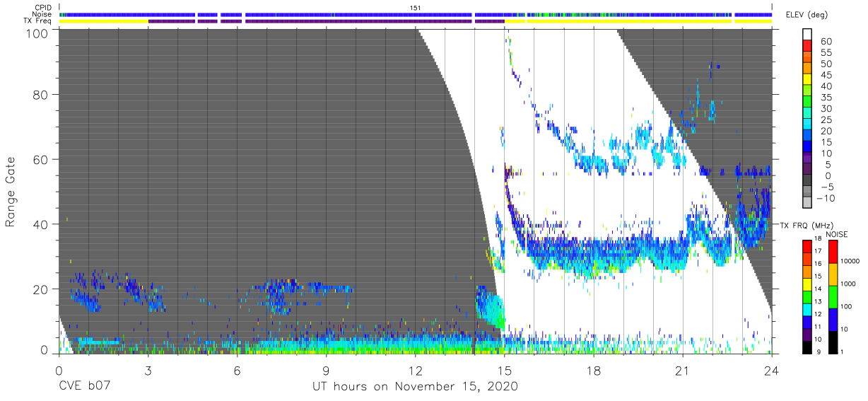Viewport: 868px width, 401px height.
Task: Click the '1000' label on NOISE colorbar
Action: pos(848,284)
